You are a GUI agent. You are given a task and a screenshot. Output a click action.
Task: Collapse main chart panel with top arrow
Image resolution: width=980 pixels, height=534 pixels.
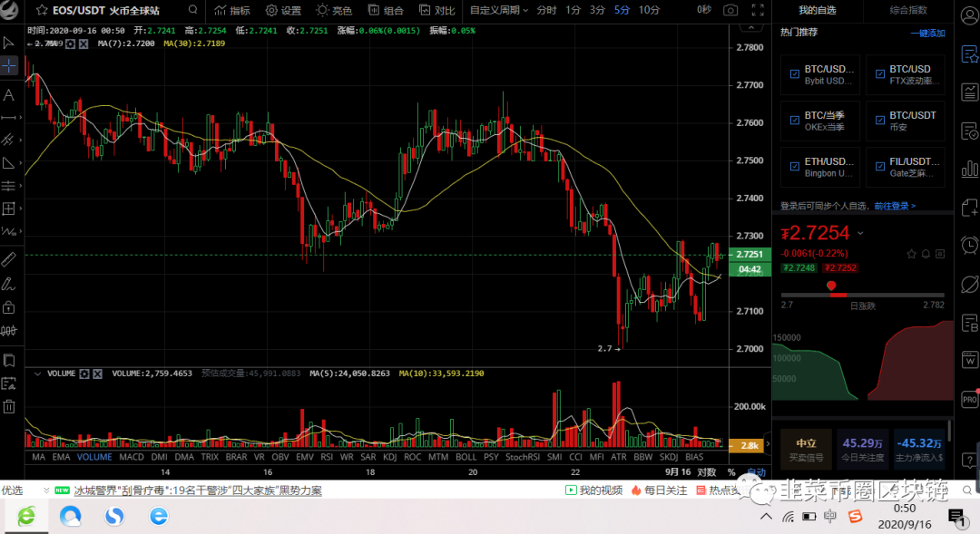pos(750,28)
